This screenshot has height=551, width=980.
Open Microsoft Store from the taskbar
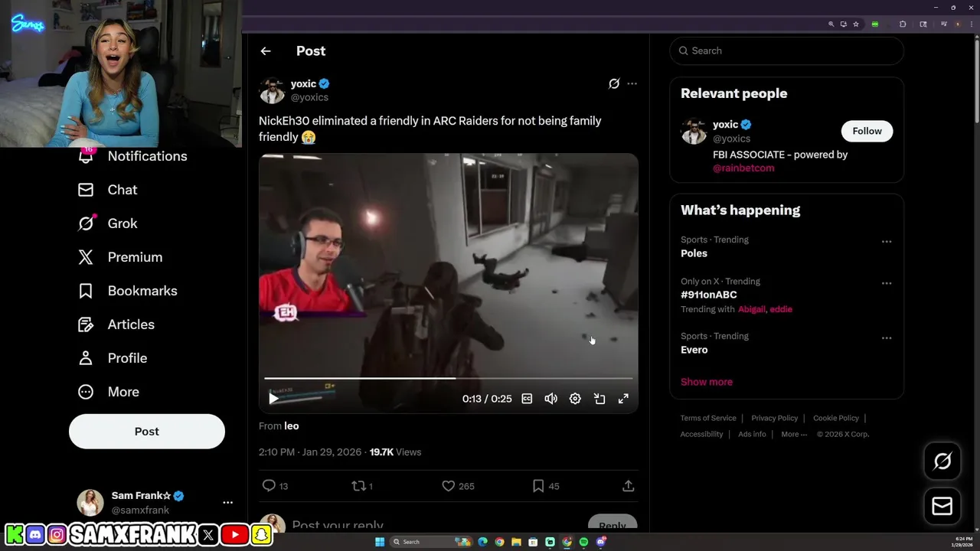point(533,542)
